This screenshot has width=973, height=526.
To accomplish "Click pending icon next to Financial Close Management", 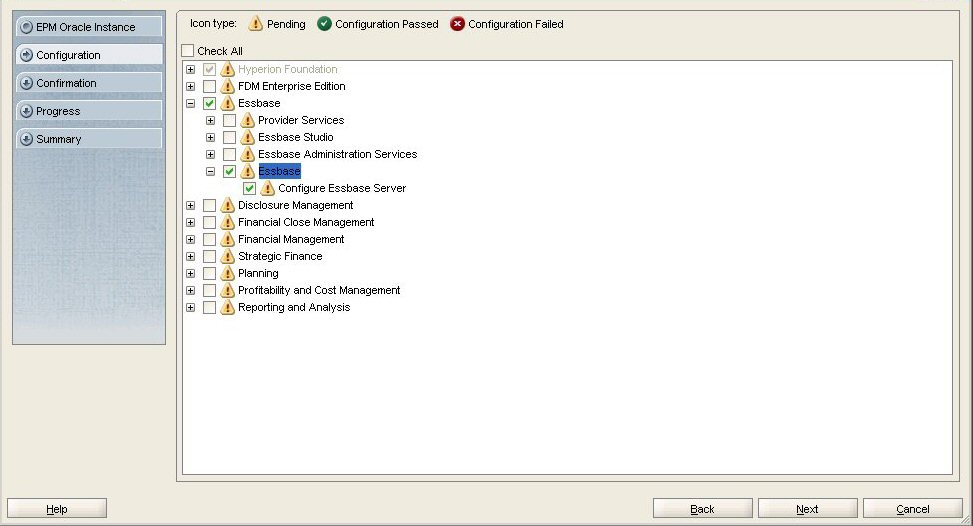I will tap(228, 222).
